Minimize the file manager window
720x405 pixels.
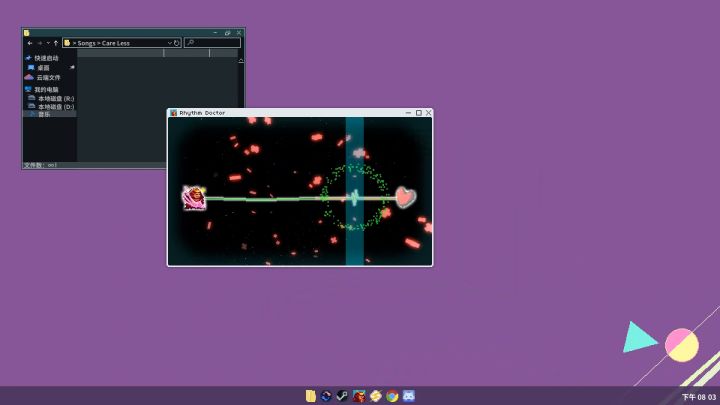click(215, 33)
